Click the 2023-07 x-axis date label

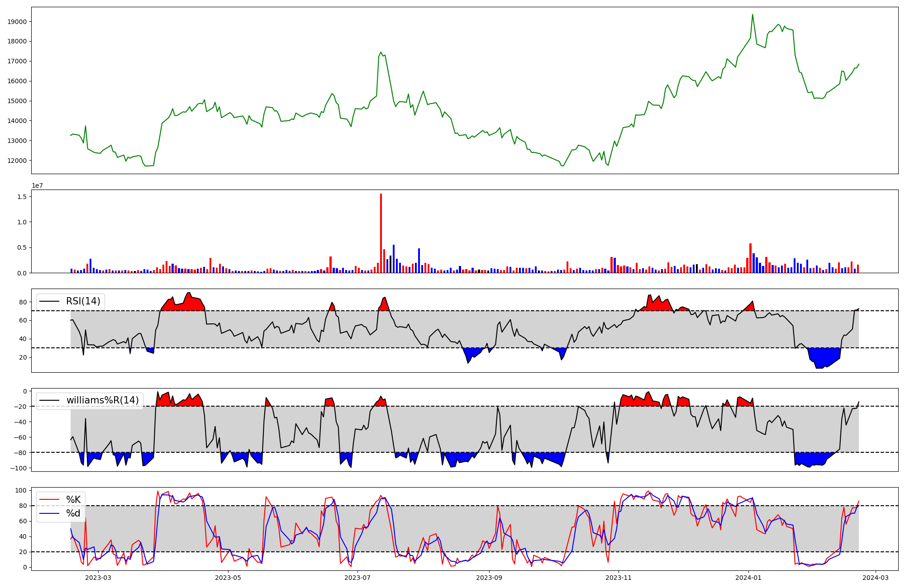coord(357,578)
